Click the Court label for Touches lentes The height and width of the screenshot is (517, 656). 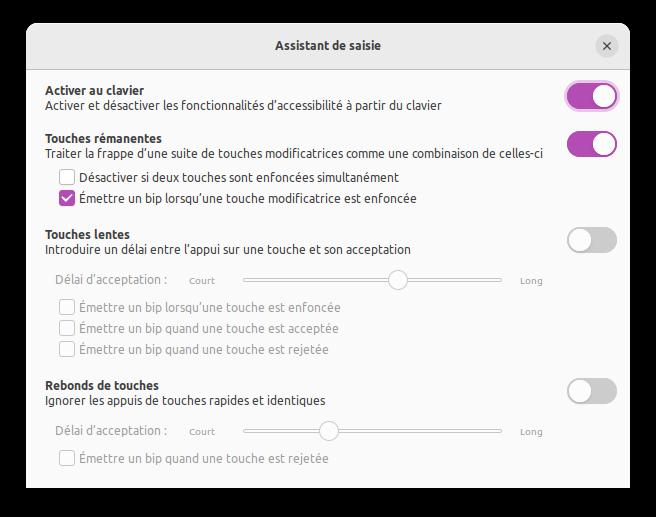(x=202, y=281)
